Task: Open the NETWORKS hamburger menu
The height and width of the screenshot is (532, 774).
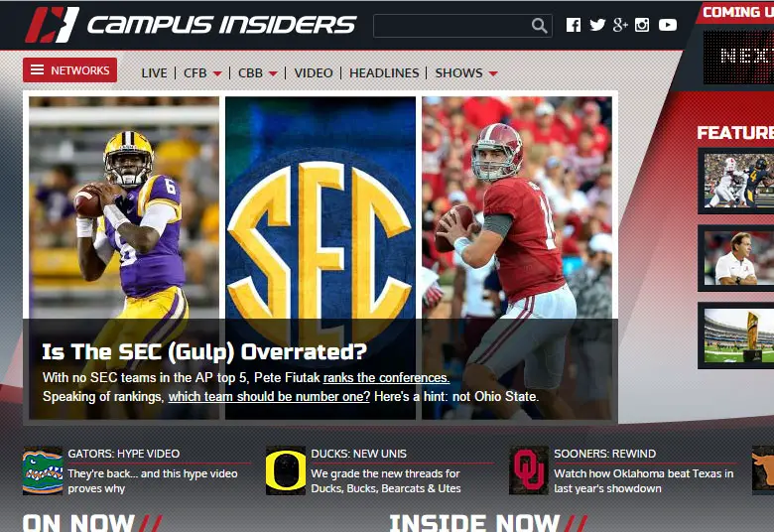Action: pos(70,70)
